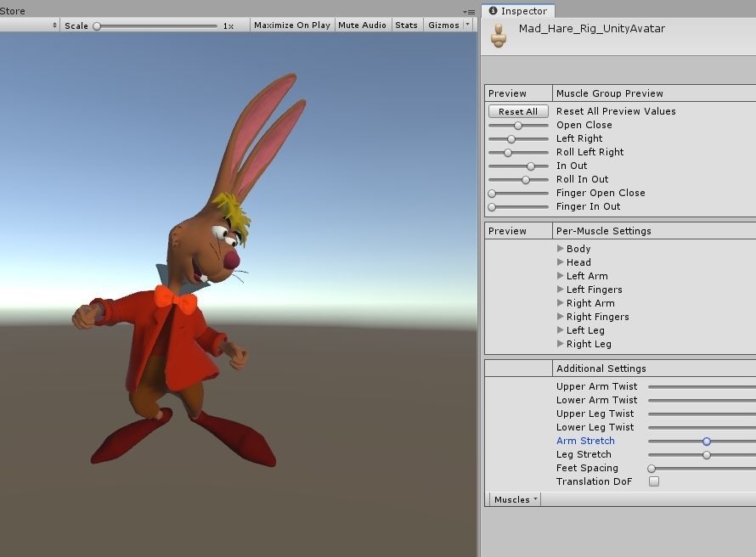
Task: Enable the Translation DoF checkbox
Action: coord(654,481)
